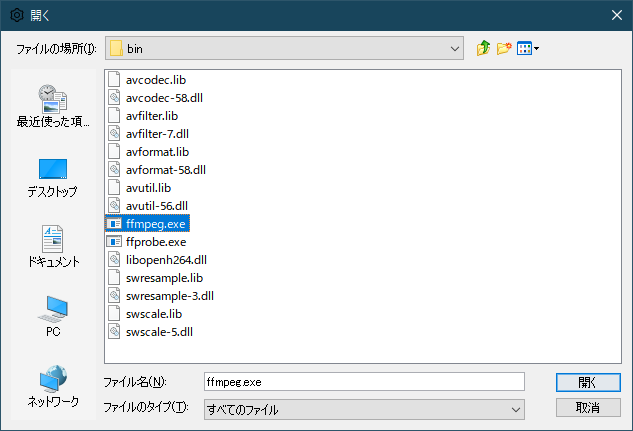Image resolution: width=633 pixels, height=431 pixels.
Task: Open 最近使った項目 places shortcut
Action: 53,106
